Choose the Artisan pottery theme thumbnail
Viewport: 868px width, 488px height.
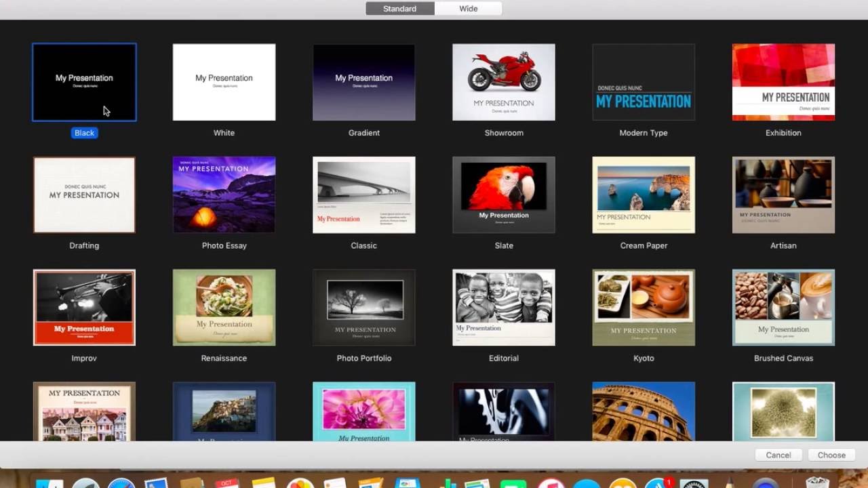pyautogui.click(x=783, y=195)
